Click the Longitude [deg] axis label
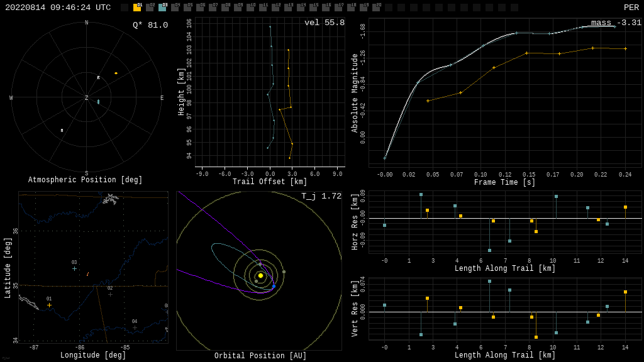This screenshot has width=644, height=362. [93, 354]
